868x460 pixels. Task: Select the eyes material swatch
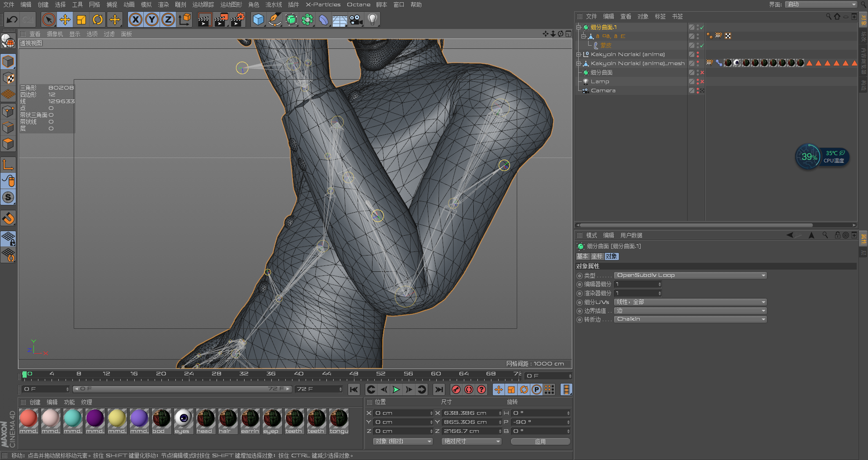(x=184, y=421)
